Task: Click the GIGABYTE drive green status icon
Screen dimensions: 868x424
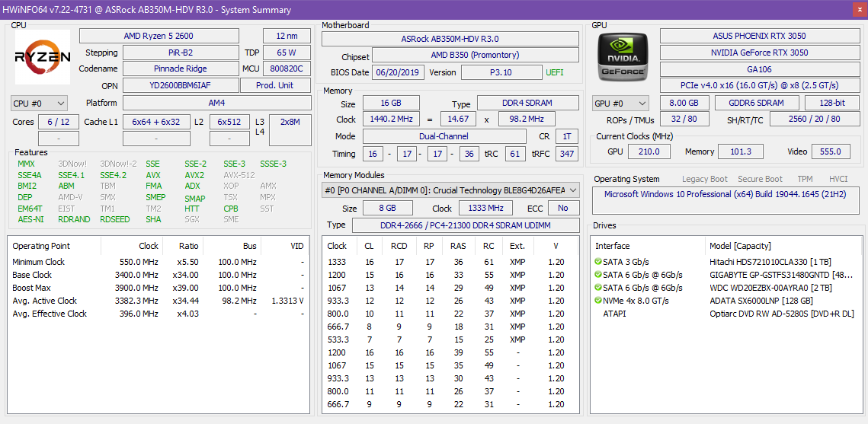Action: pyautogui.click(x=598, y=275)
